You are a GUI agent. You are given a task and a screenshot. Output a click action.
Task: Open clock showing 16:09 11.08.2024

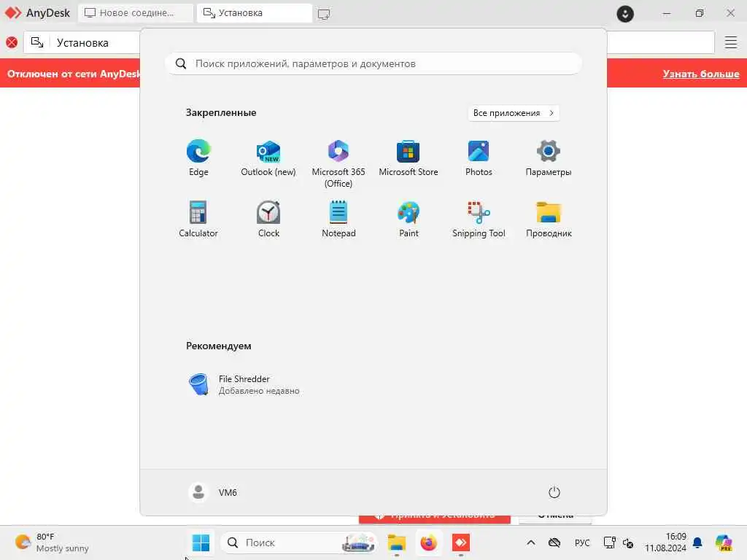tap(665, 542)
